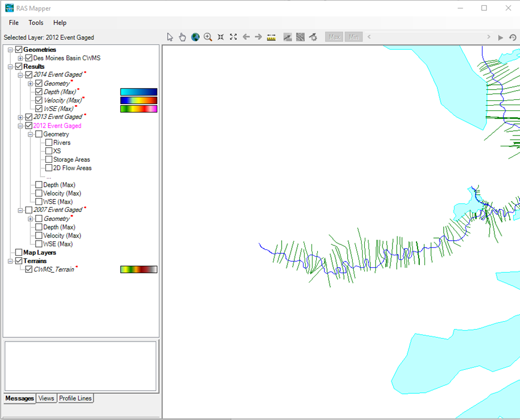Image resolution: width=520 pixels, height=420 pixels.
Task: Uncheck the Geometries group checkbox
Action: point(19,50)
